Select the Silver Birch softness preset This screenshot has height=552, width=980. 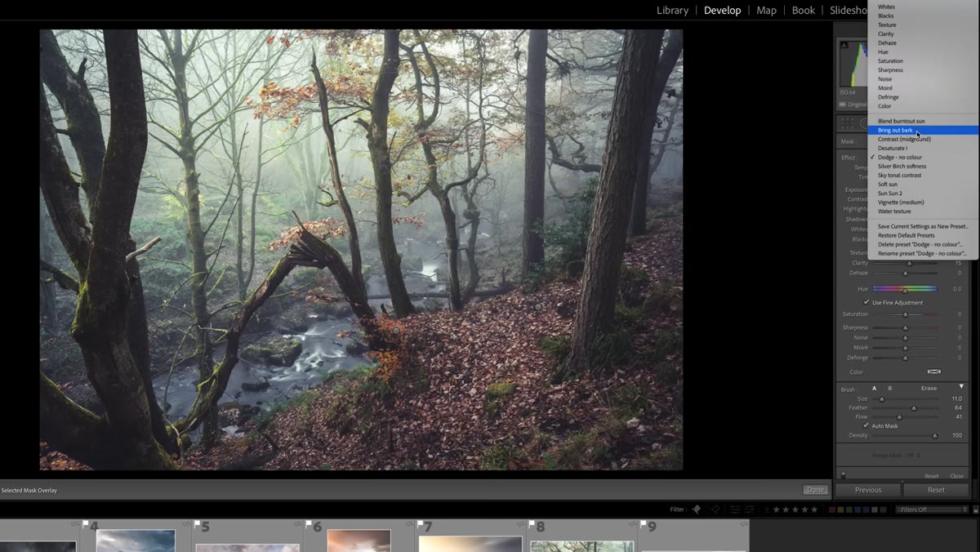pyautogui.click(x=923, y=166)
